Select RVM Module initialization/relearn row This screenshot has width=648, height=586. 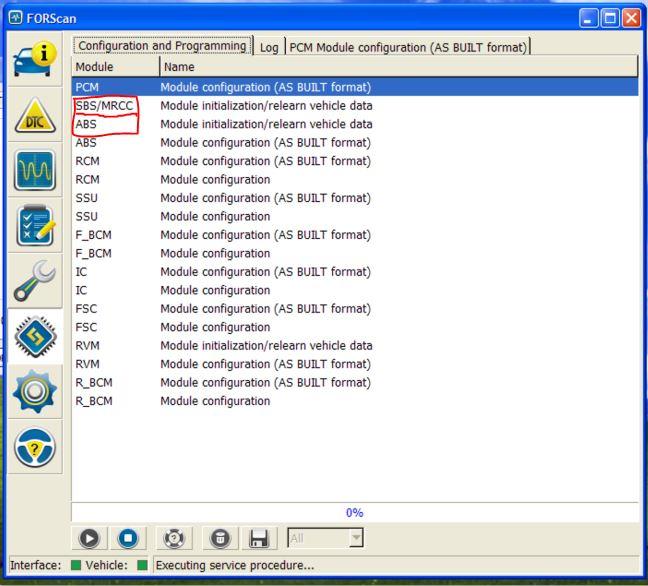click(355, 345)
